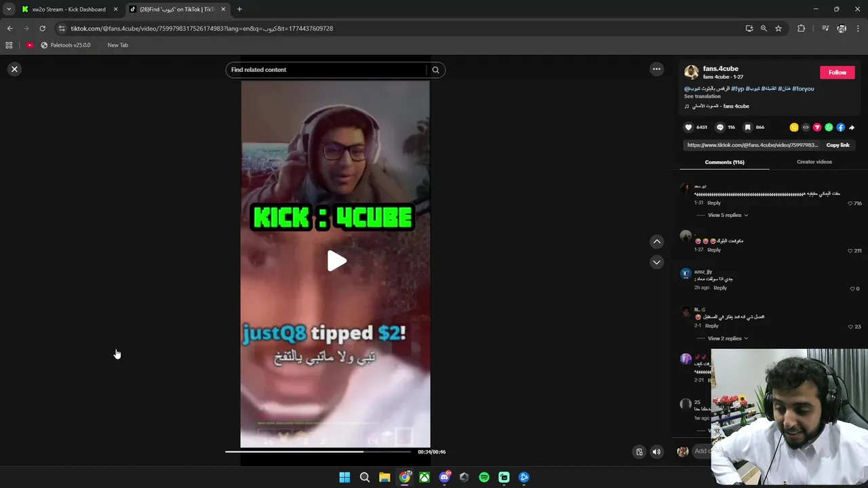868x488 pixels.
Task: Open the zoom magnifier icon in the address bar
Action: (x=764, y=28)
